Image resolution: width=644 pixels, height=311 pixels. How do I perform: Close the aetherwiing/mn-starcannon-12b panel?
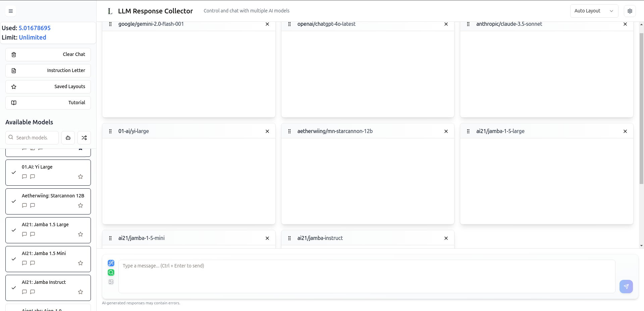pyautogui.click(x=446, y=131)
